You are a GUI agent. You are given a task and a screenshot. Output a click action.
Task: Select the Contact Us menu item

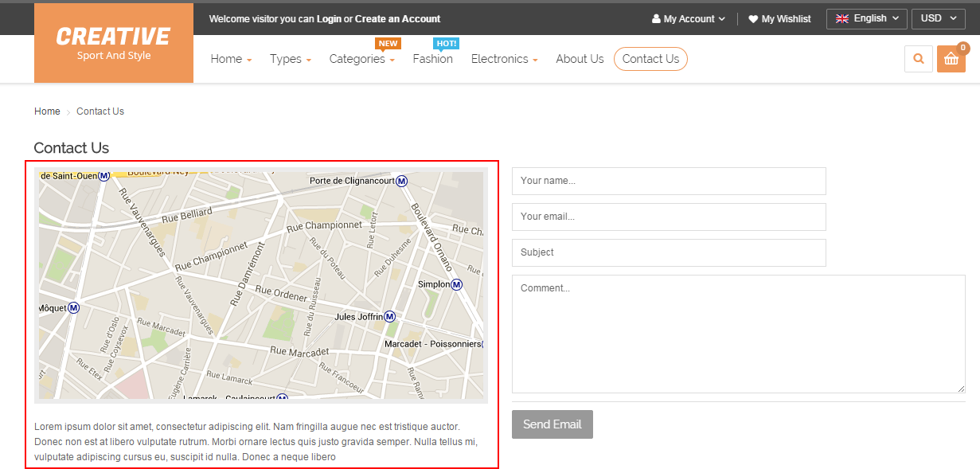coord(650,59)
